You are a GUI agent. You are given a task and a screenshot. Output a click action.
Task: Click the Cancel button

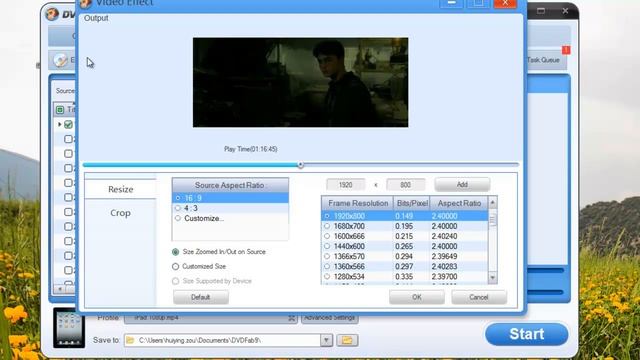479,297
